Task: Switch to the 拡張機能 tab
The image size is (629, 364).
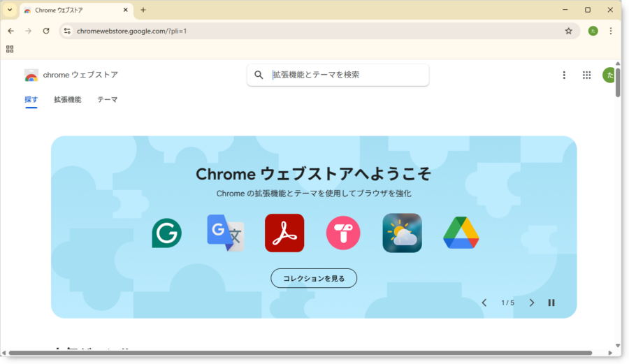Action: [67, 100]
